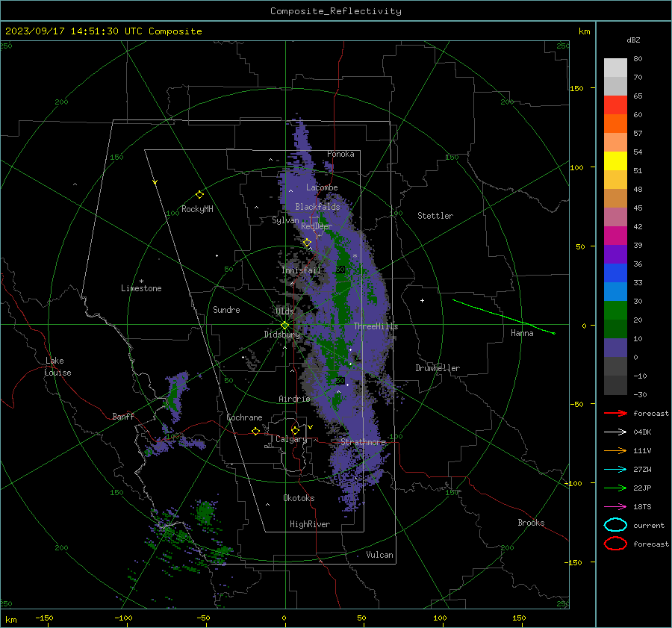Screen dimensions: 672x628
Task: Click the white plus marker west of Hanna
Action: pos(422,300)
